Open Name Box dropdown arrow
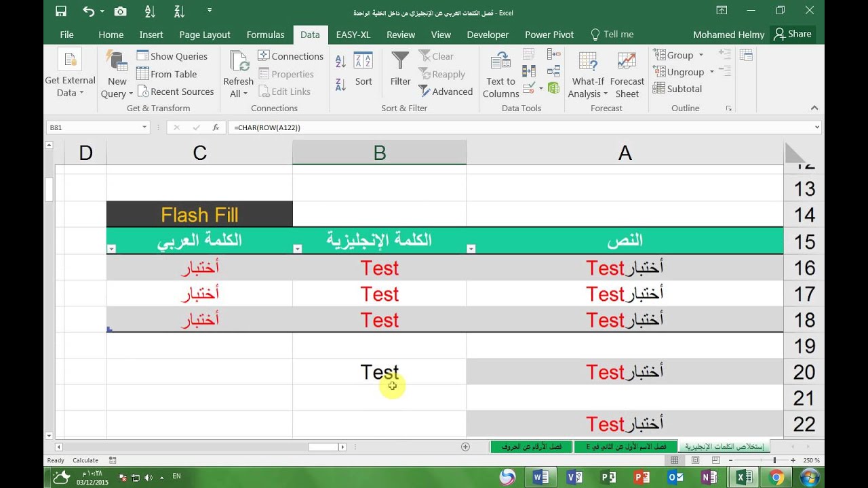This screenshot has width=868, height=488. click(144, 127)
